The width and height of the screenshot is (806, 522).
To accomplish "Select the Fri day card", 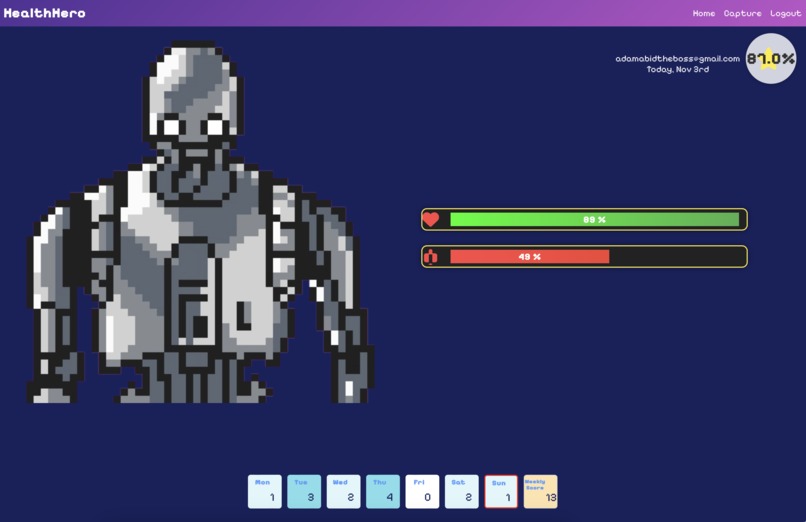I will point(422,492).
